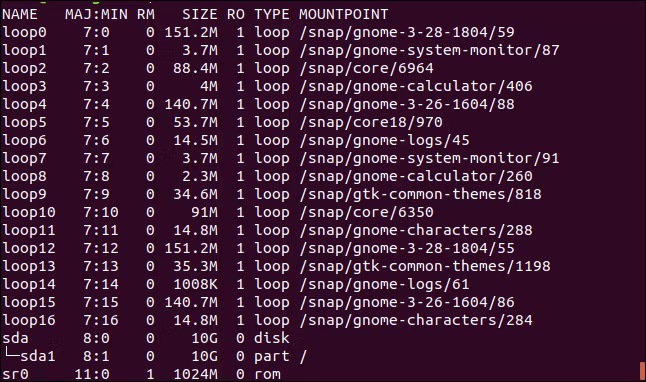Click the /snap/gtk-common-themes/818 path
Viewport: 646px width, 382px height.
click(x=421, y=194)
